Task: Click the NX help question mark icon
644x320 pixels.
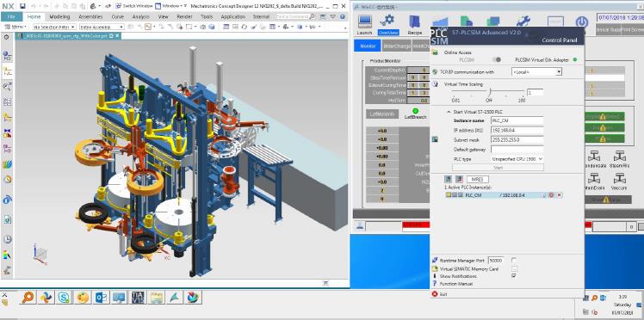Action: [x=343, y=17]
